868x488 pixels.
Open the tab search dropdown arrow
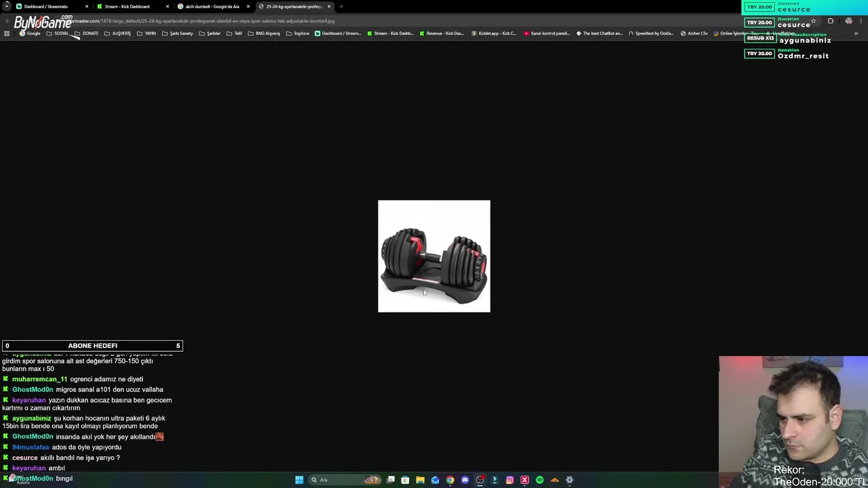tap(6, 7)
